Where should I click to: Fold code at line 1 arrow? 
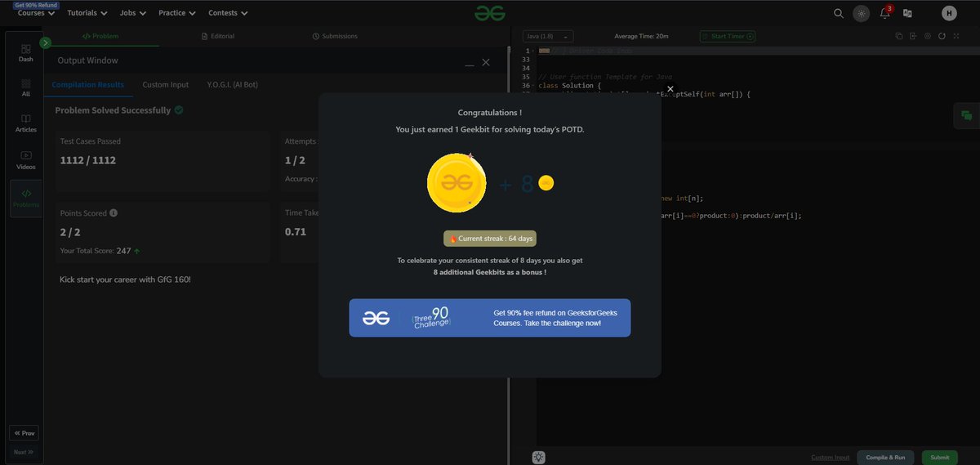[535, 51]
